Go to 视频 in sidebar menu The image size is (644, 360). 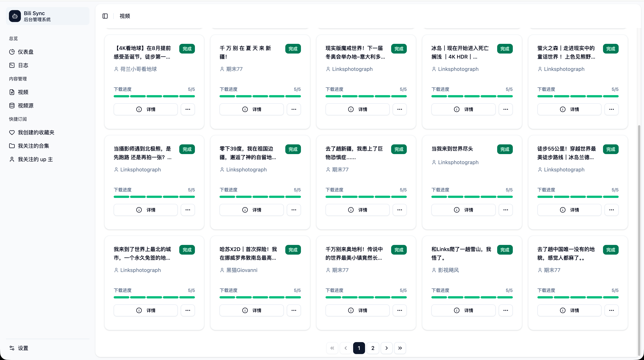click(x=23, y=92)
